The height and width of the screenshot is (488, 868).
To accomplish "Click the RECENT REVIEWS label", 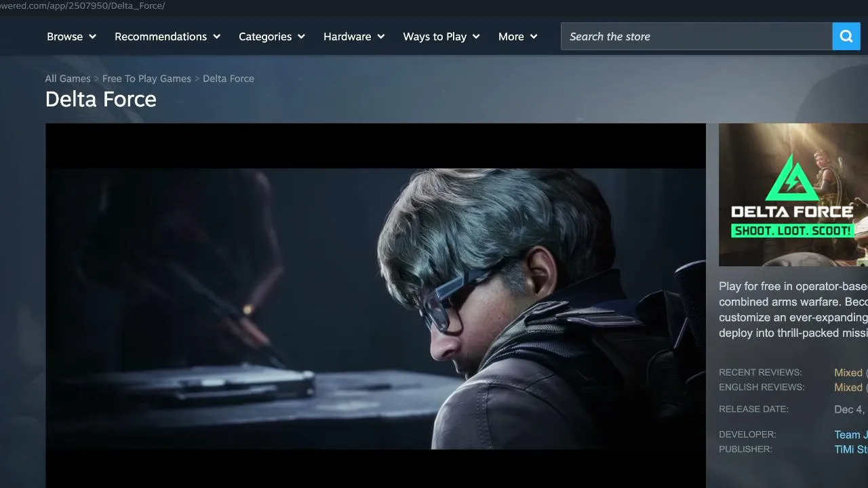I will pos(760,373).
